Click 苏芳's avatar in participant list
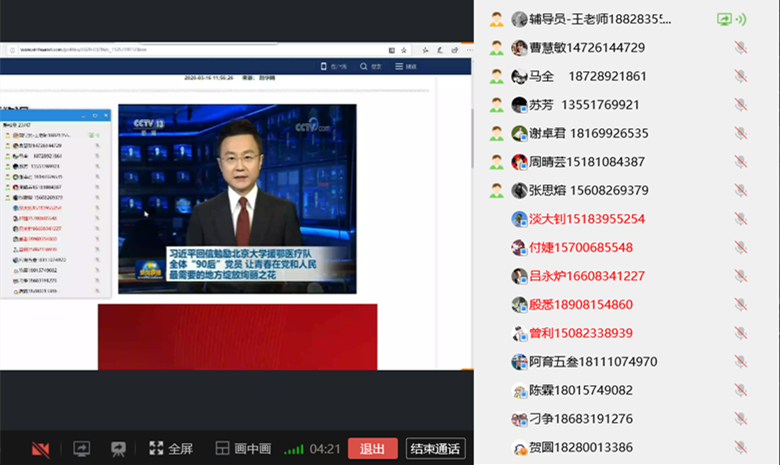Screen dimensions: 780x465 coord(519,105)
